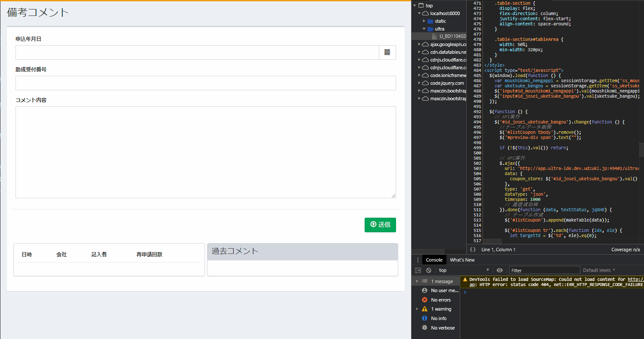Click the pretty-print curly braces icon
The image size is (644, 339).
[473, 250]
